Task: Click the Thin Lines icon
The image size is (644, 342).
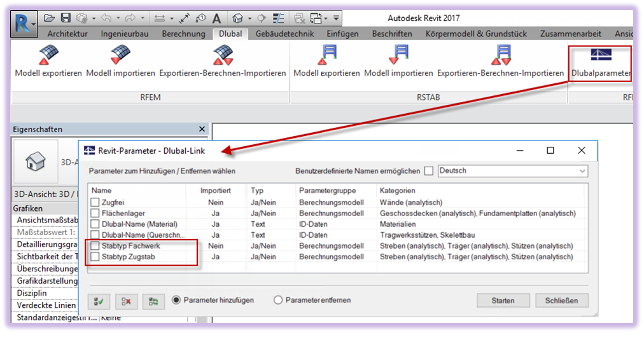Action: 279,18
